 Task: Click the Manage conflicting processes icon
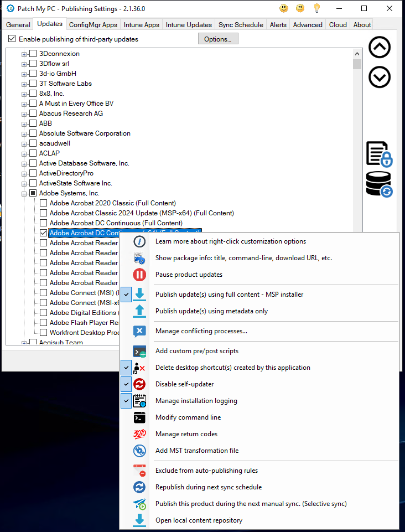click(139, 331)
